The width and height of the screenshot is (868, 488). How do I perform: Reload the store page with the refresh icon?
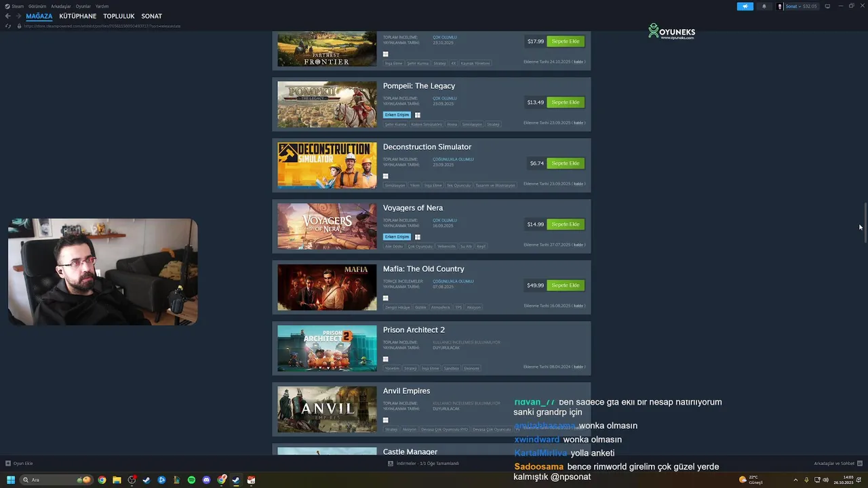(8, 26)
